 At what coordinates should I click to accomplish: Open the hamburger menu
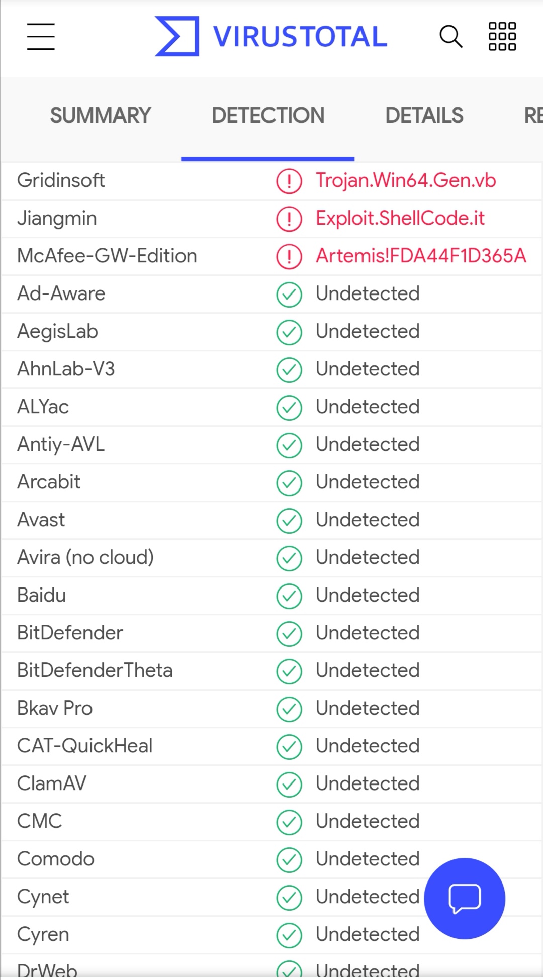[x=40, y=37]
